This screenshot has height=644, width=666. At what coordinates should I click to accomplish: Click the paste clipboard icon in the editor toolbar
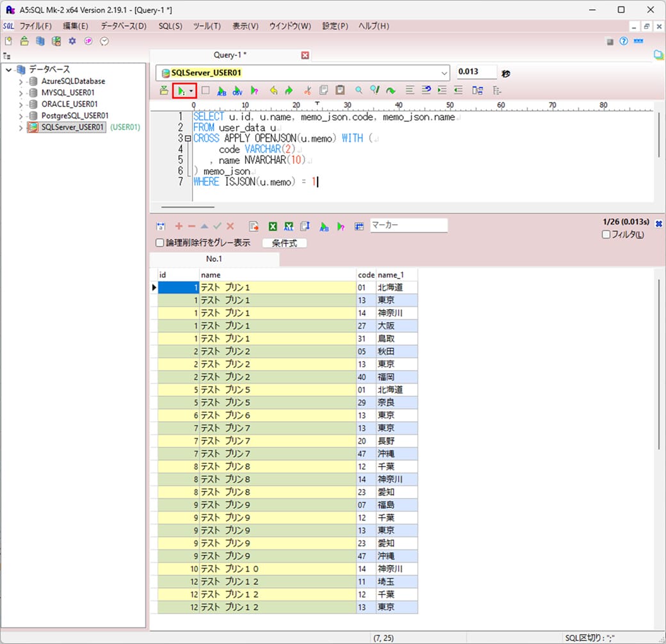tap(341, 91)
